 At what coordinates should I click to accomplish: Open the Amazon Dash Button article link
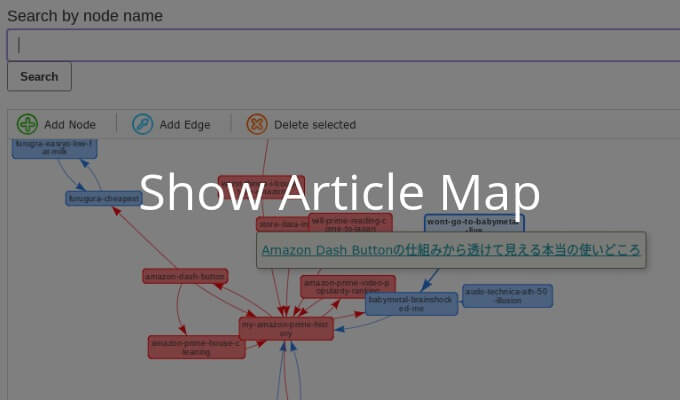(x=450, y=250)
